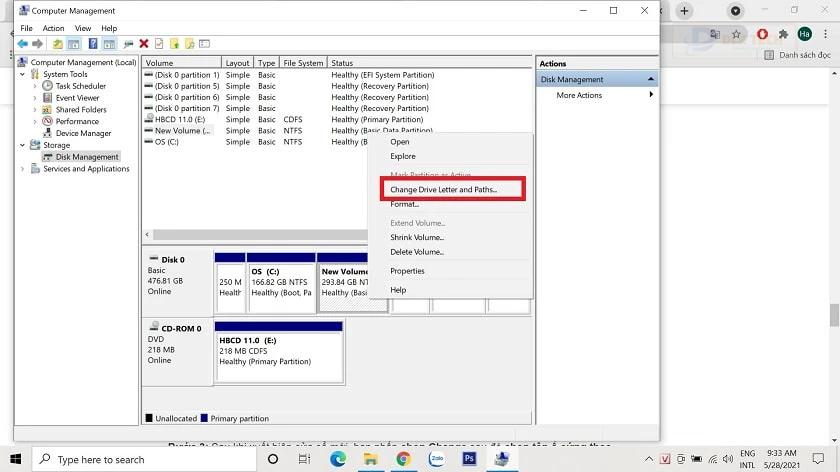
Task: Click the red X Delete toolbar icon
Action: point(144,44)
